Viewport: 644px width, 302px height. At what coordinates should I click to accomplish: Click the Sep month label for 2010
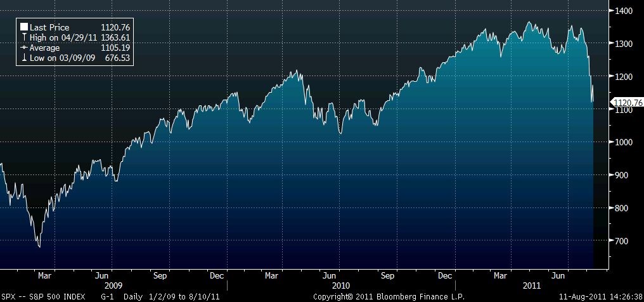pos(387,276)
